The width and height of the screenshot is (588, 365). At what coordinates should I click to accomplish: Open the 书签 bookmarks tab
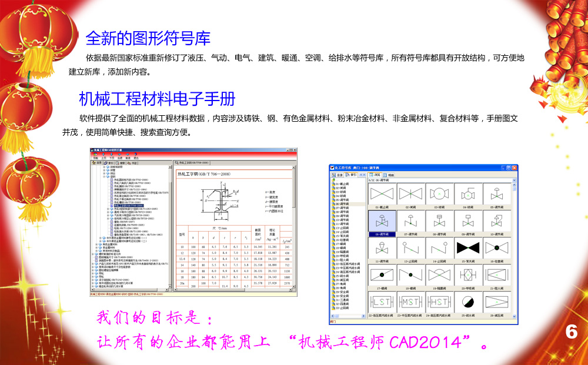click(x=134, y=163)
